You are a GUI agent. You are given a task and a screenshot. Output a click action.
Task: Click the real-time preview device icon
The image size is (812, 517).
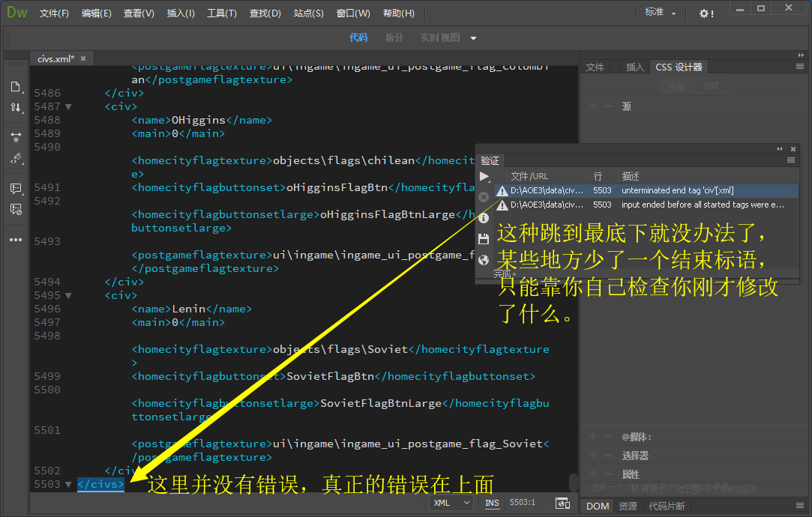(x=562, y=503)
